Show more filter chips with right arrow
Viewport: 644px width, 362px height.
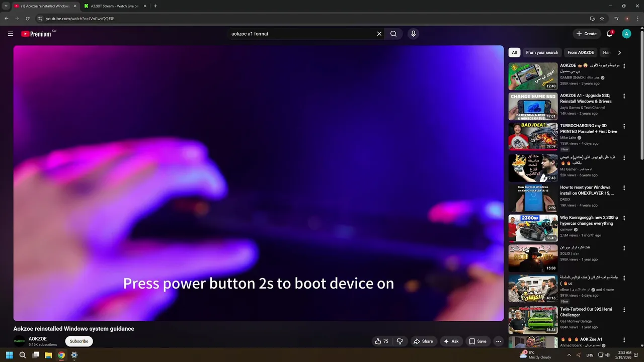coord(619,52)
